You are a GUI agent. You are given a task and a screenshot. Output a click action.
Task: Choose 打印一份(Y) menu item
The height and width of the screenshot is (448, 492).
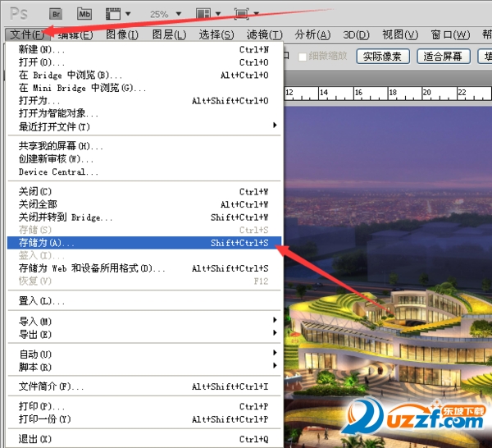(x=144, y=419)
